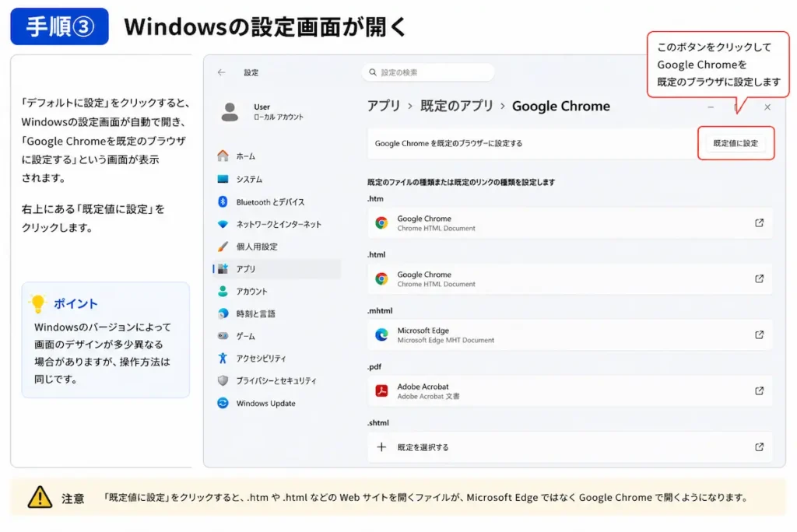
Task: Open 個人用設定 settings
Action: (276, 247)
